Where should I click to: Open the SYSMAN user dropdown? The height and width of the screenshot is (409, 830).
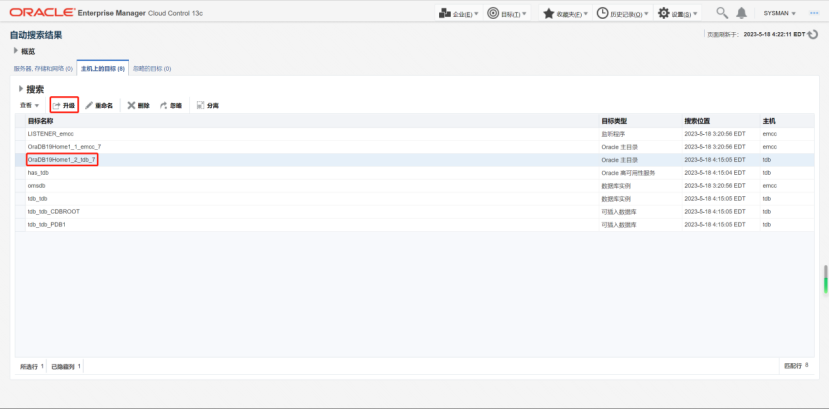click(780, 13)
